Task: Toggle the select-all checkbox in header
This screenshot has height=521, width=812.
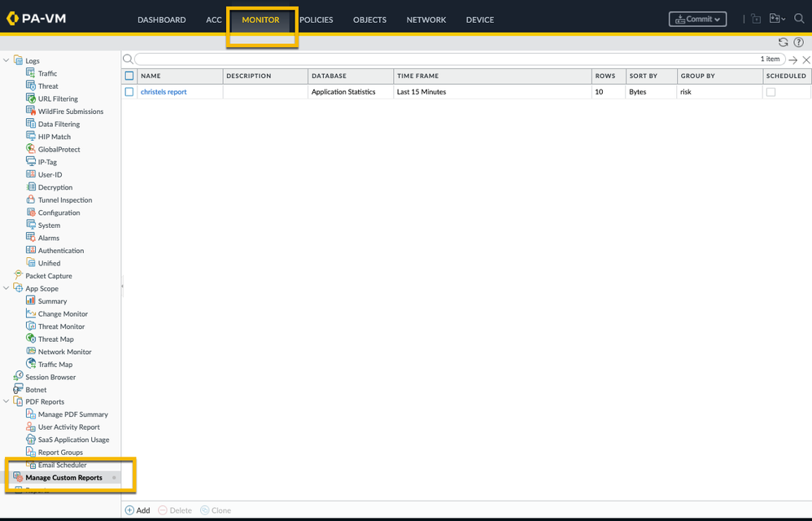Action: (129, 76)
